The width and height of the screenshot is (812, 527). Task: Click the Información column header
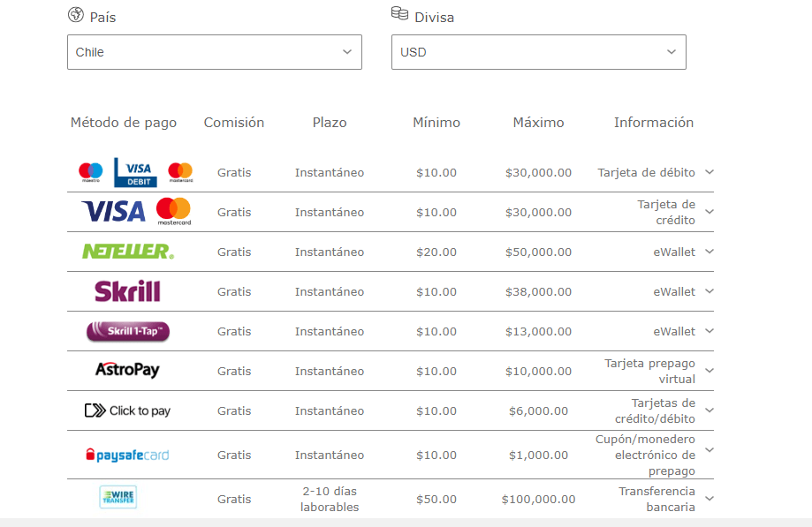coord(654,123)
